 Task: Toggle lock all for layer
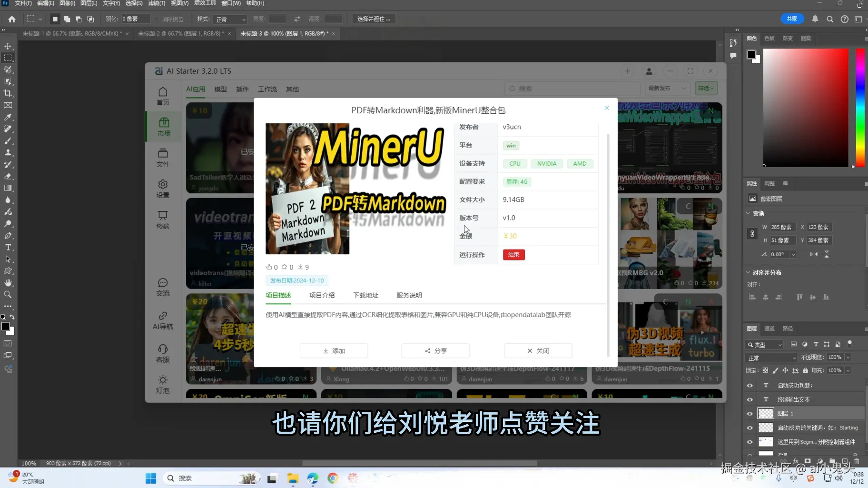[x=805, y=370]
